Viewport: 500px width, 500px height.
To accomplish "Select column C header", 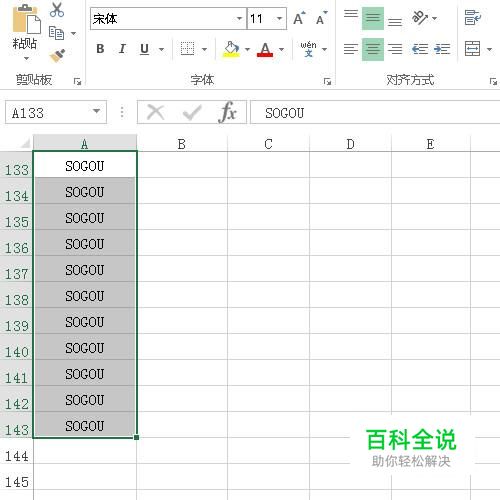I will 268,144.
